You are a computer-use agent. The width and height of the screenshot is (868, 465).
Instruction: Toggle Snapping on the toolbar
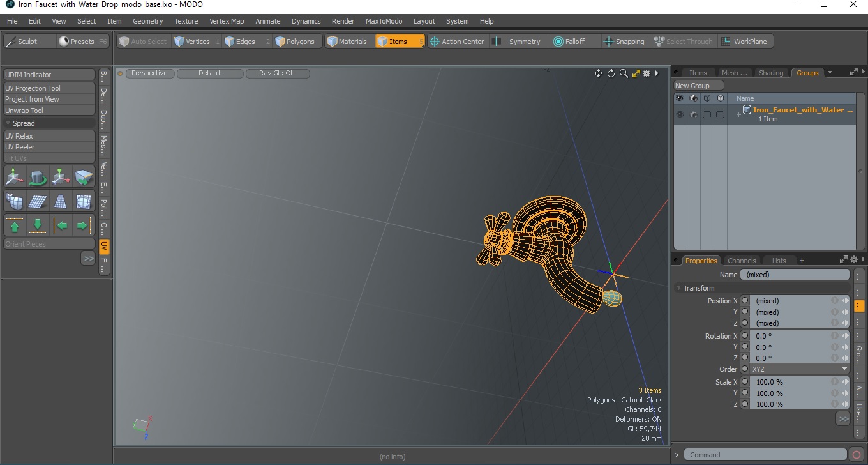click(625, 42)
